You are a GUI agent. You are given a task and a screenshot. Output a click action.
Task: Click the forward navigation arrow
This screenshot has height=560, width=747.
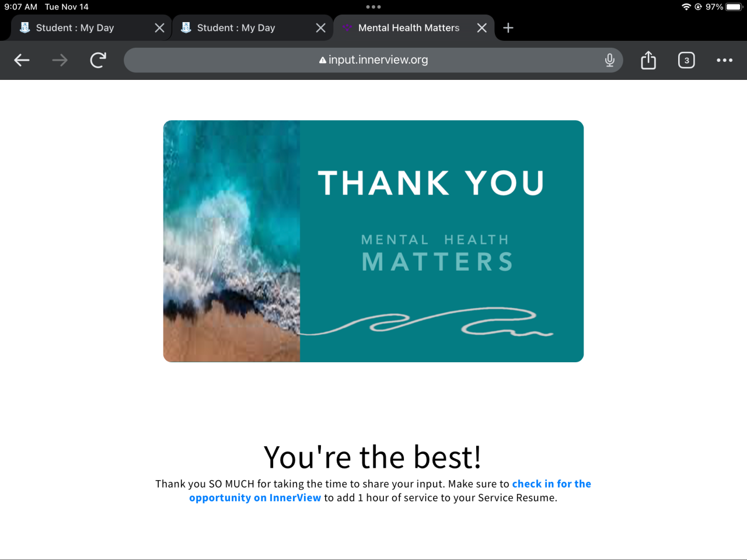pyautogui.click(x=60, y=60)
